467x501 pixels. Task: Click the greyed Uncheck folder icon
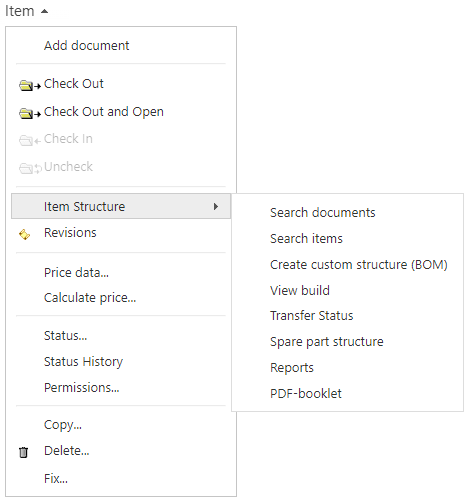coord(30,168)
